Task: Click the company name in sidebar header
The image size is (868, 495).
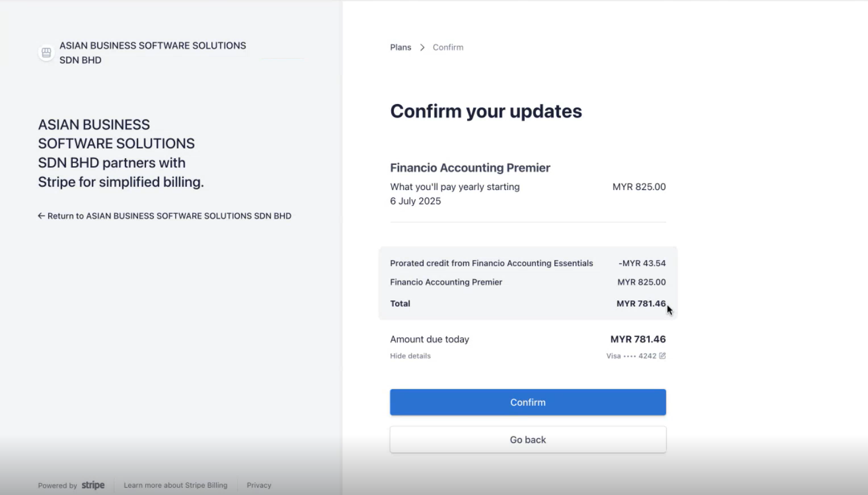Action: coord(153,53)
